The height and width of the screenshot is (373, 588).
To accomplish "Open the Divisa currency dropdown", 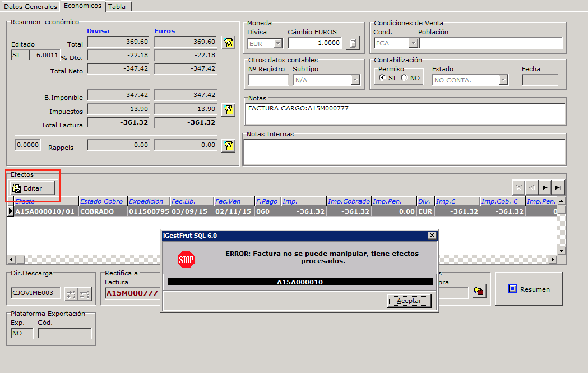I will 277,43.
